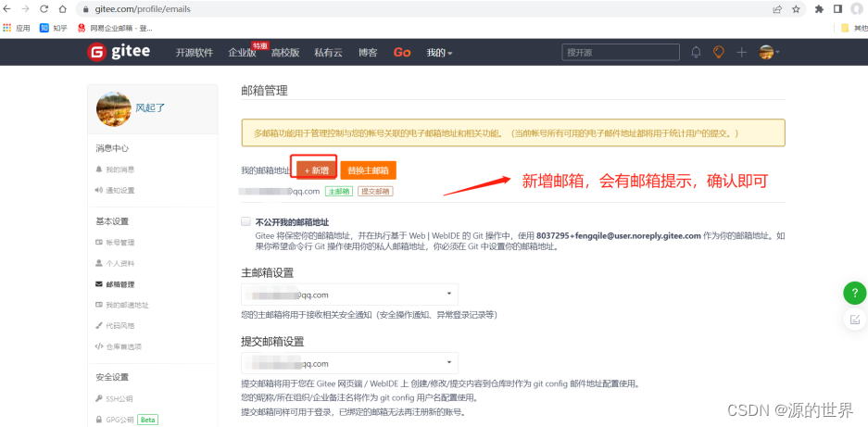Reload the page with the refresh icon
This screenshot has height=427, width=868.
coord(44,9)
